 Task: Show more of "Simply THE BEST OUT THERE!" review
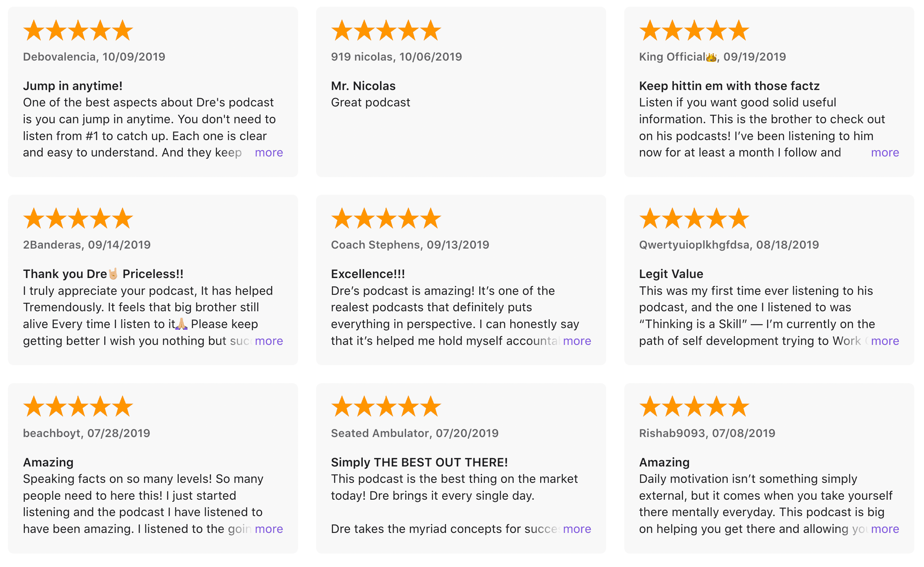tap(577, 529)
